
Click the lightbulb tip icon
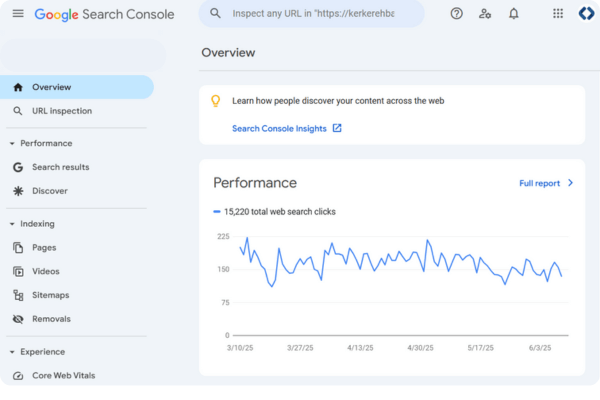click(x=215, y=101)
